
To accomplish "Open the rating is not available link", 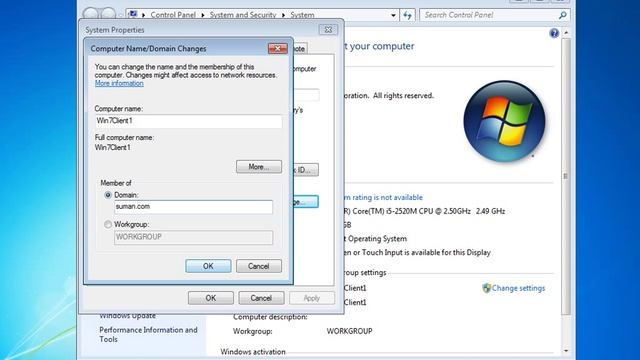I will 383,198.
